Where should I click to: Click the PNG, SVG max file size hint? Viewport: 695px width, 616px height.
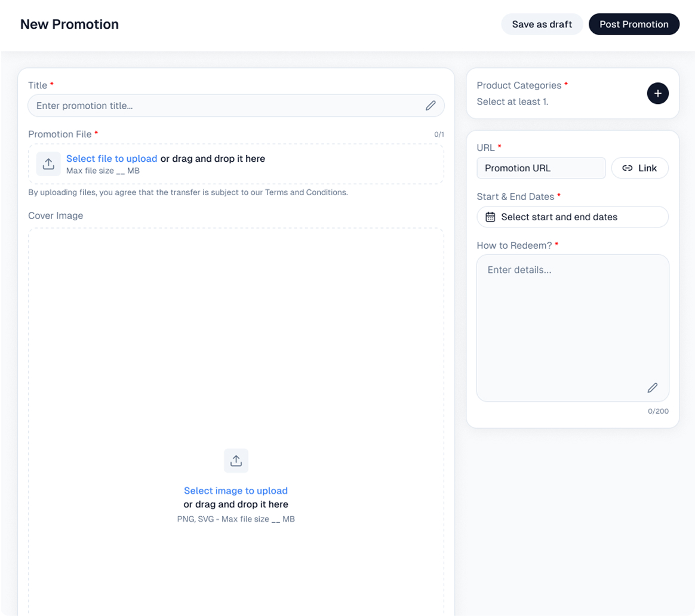click(236, 519)
